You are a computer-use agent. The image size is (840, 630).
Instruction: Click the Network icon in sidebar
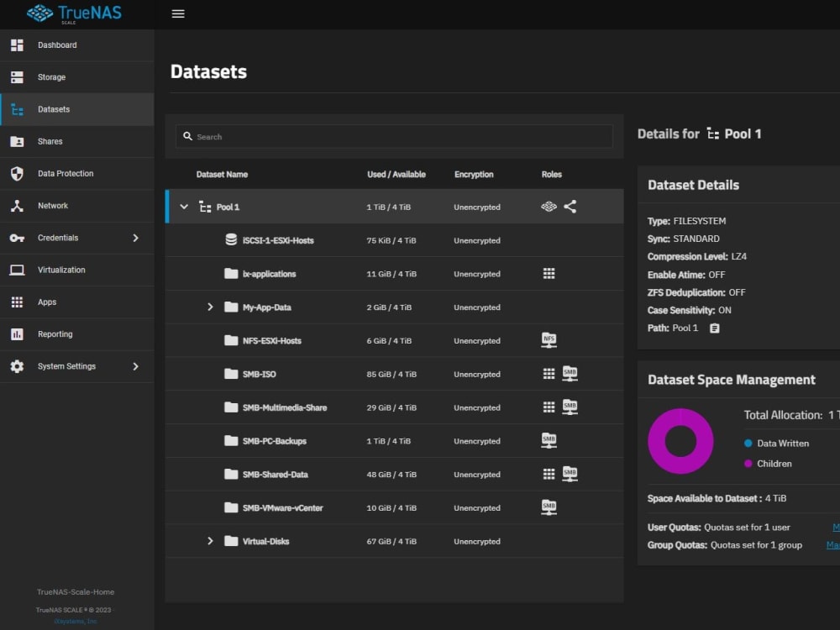point(17,206)
